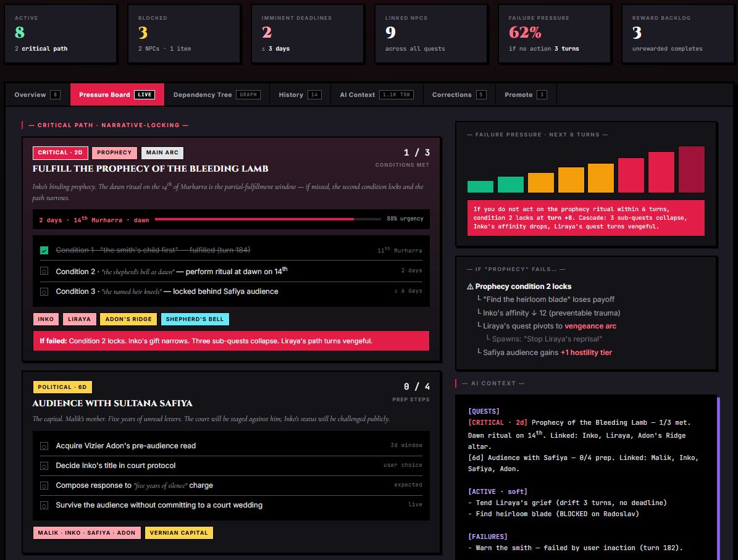The width and height of the screenshot is (738, 560).
Task: Select the VERNIAN CAPITAL tag
Action: 179,533
